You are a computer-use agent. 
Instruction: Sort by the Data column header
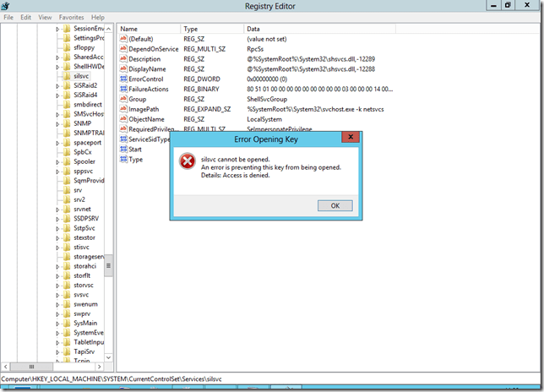pos(319,29)
